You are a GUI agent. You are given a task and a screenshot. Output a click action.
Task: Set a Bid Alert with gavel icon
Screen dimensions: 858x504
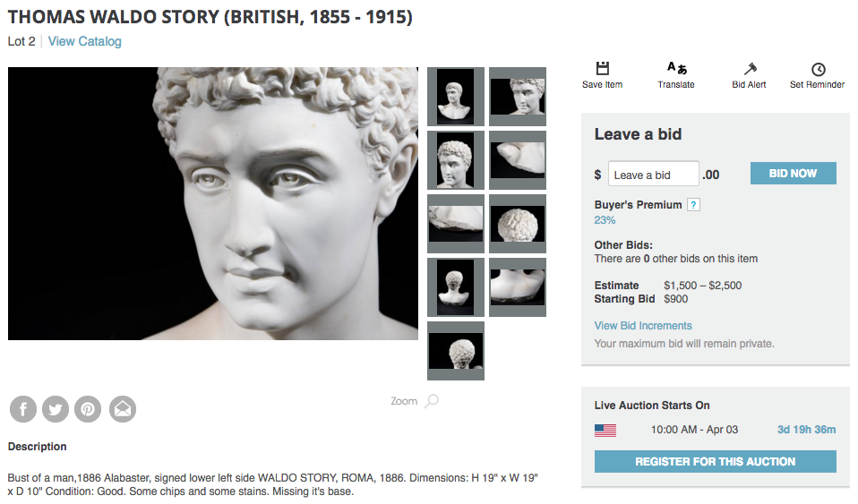[750, 69]
